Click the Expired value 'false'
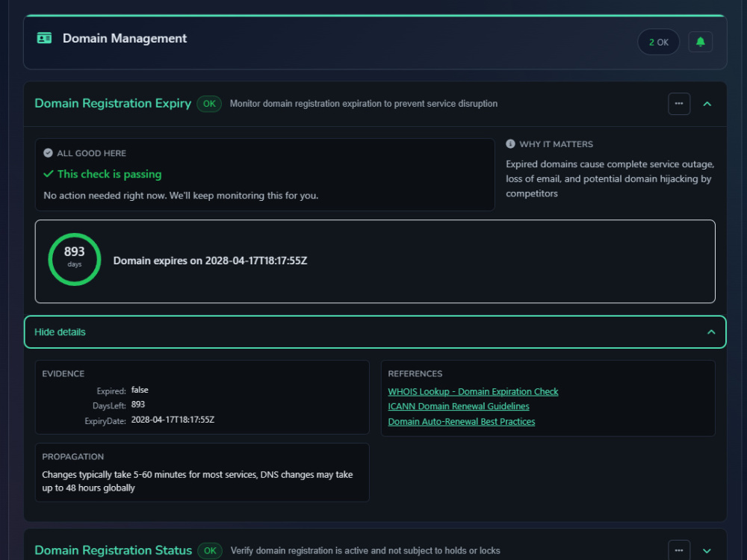 140,390
